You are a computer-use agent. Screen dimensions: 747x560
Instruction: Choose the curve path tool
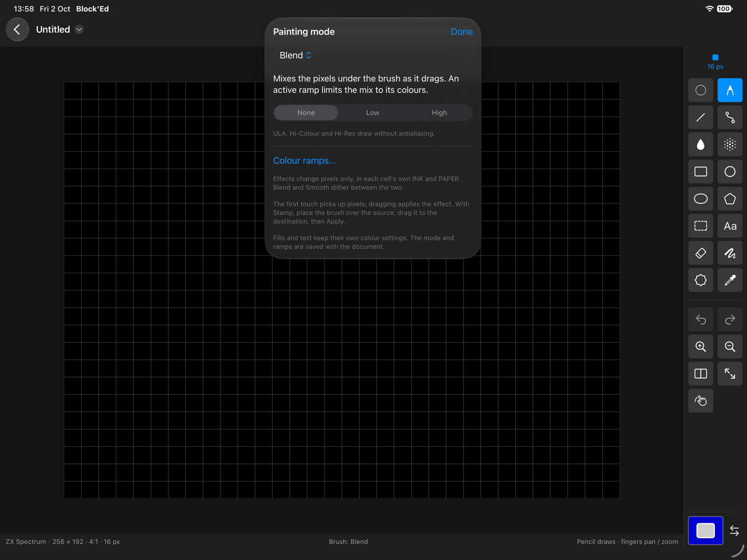(730, 117)
